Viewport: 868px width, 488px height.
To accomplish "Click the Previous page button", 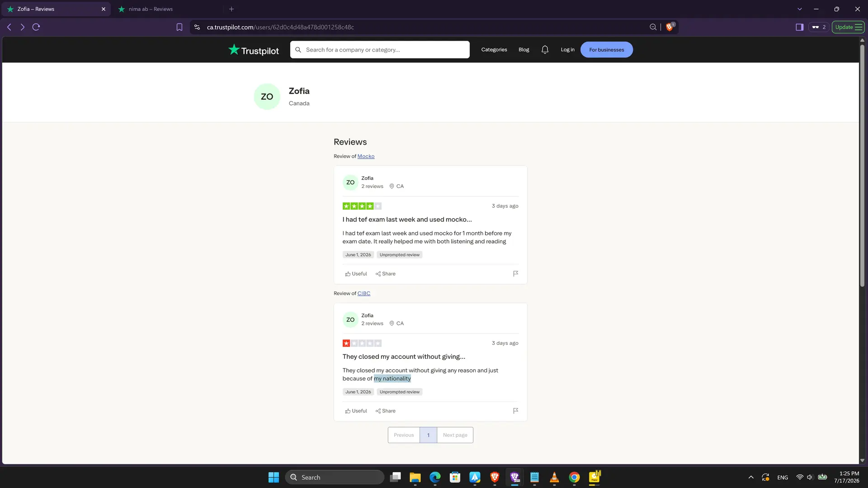I will point(404,435).
